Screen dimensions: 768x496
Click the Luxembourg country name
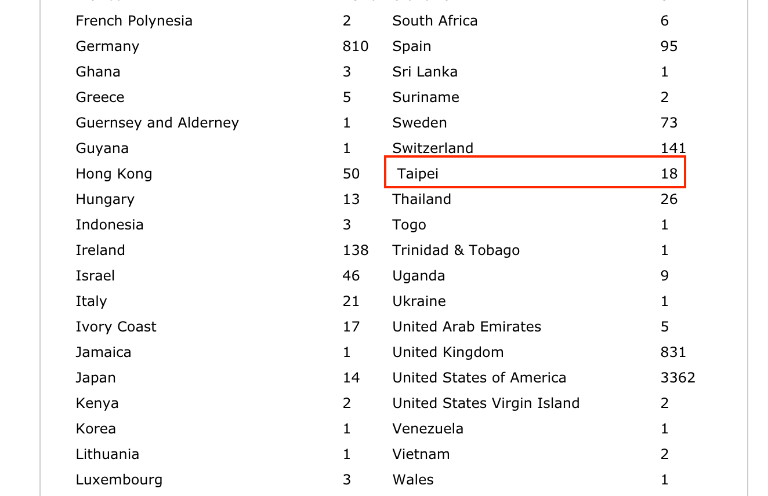(119, 480)
